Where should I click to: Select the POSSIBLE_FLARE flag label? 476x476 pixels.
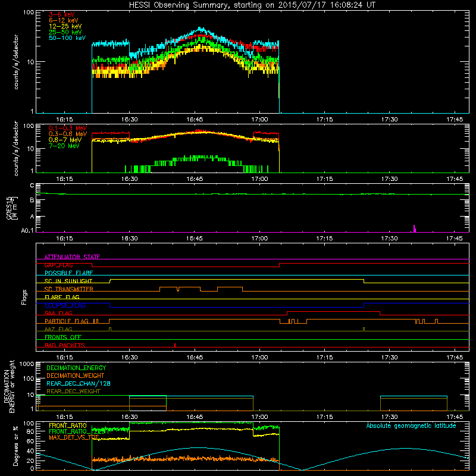(68, 273)
